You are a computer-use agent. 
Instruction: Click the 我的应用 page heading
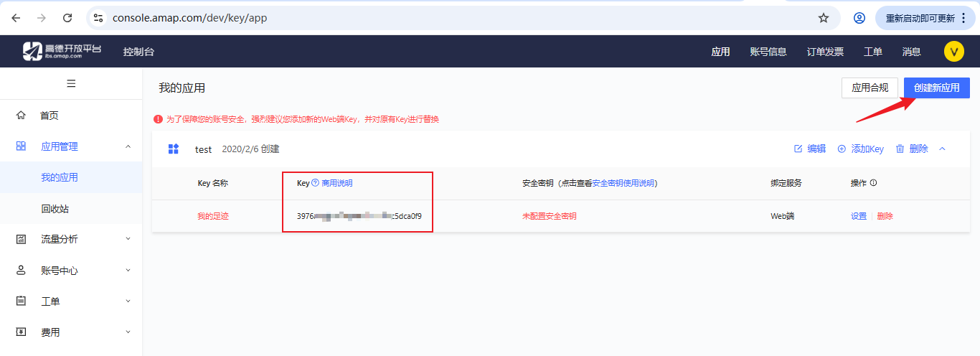182,88
